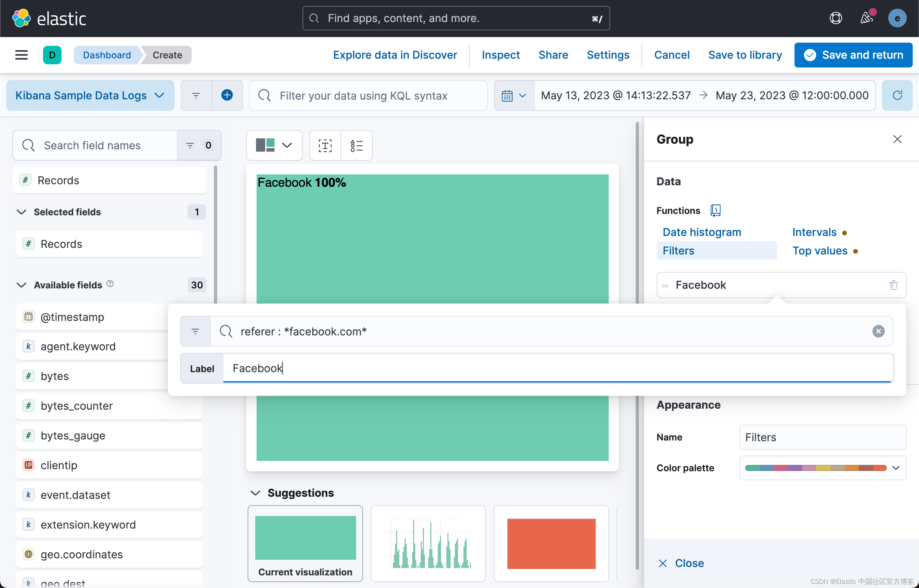
Task: Open the legend settings icon
Action: click(356, 145)
